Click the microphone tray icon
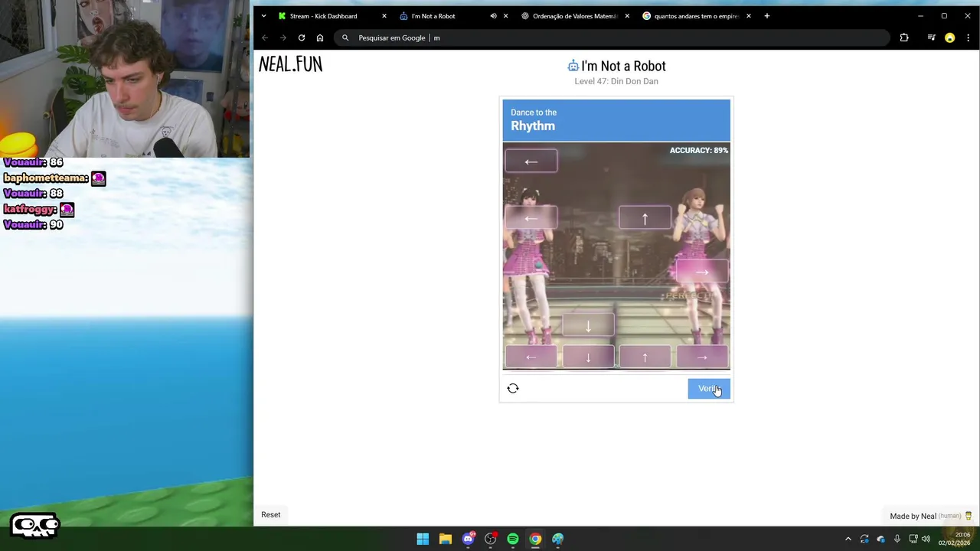980x551 pixels. (897, 539)
